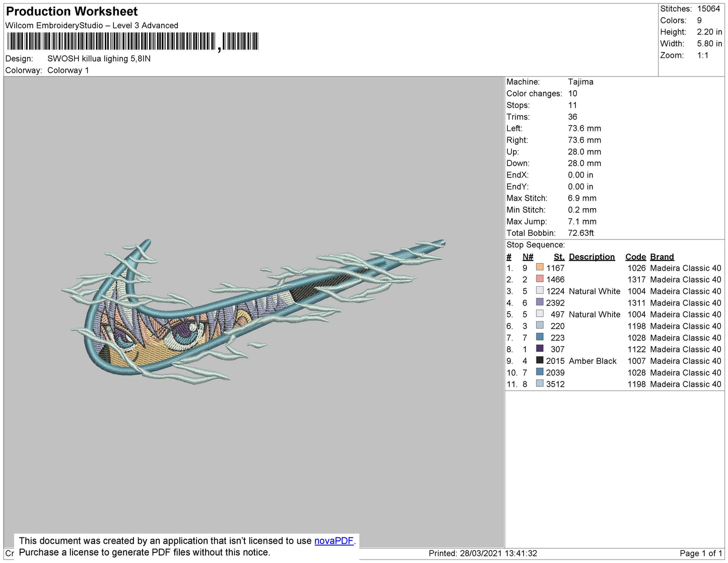Click the teal swatch in stop 7
Image resolution: width=728 pixels, height=563 pixels.
540,337
